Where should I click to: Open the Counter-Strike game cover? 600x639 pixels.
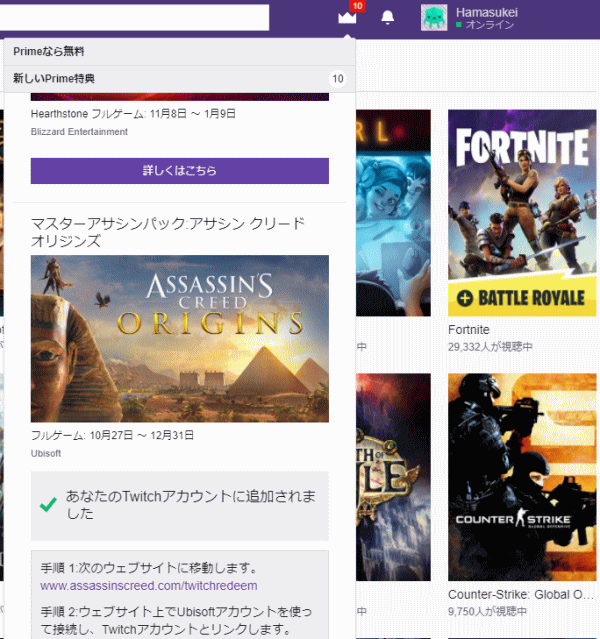522,477
